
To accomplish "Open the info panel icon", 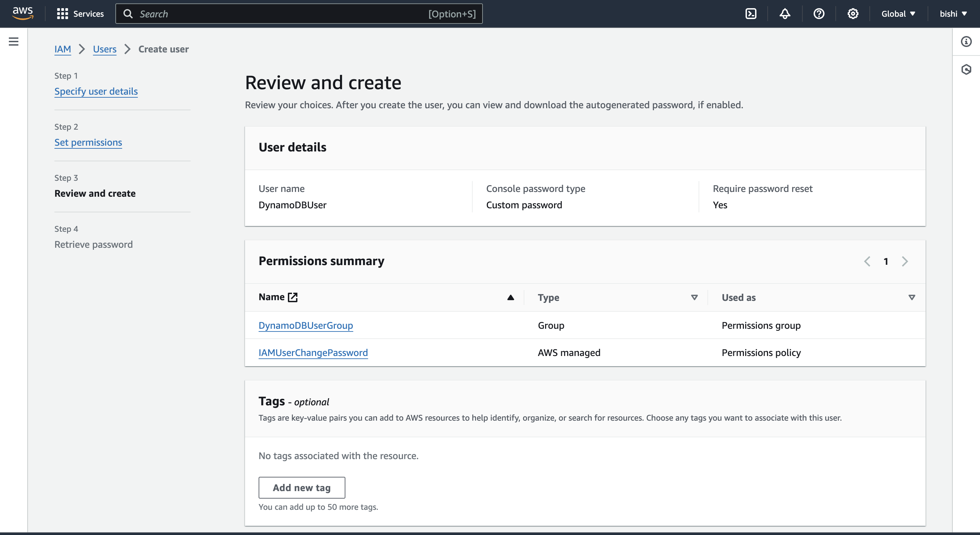I will tap(966, 42).
